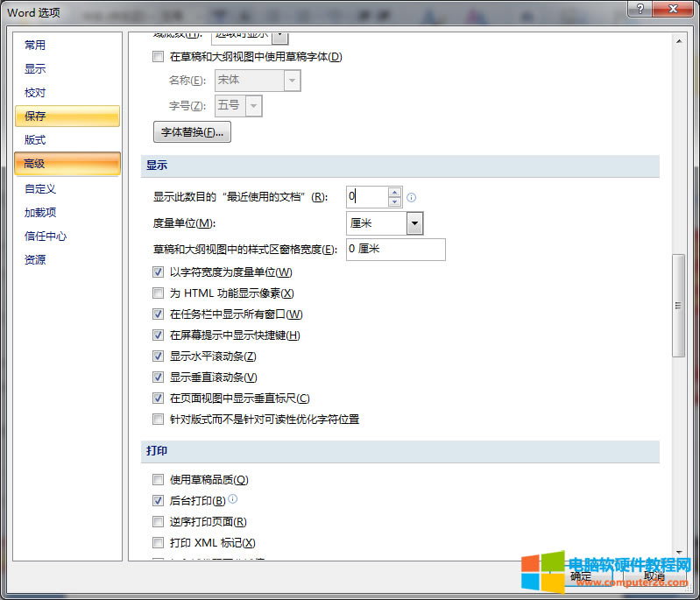This screenshot has height=600, width=700.
Task: Enable 为 HTML 功能显示像素 checkbox
Action: (159, 293)
